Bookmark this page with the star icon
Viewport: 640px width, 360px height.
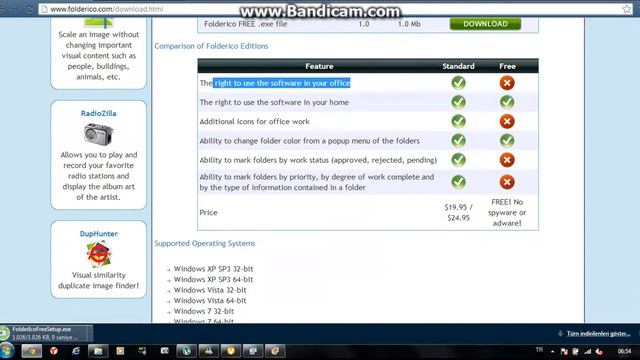(x=627, y=9)
